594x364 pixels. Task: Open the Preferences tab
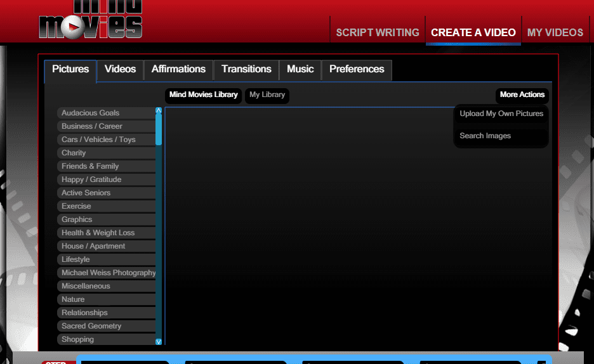pyautogui.click(x=357, y=70)
